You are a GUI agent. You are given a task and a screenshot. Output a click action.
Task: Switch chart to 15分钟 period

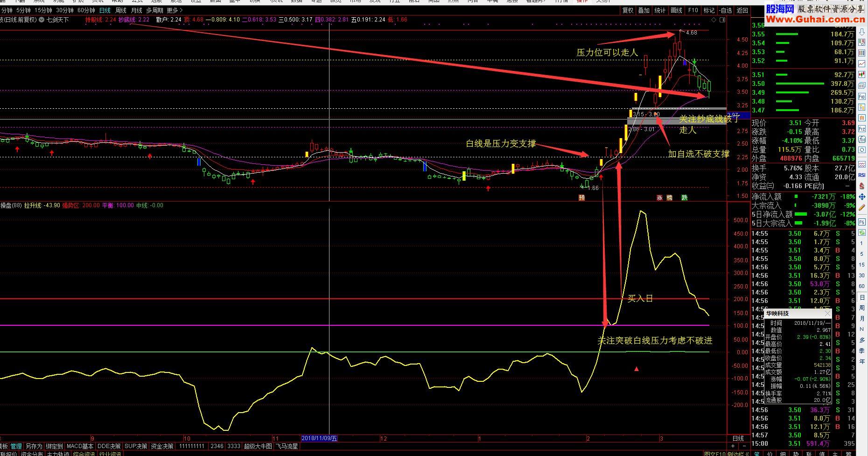[43, 10]
